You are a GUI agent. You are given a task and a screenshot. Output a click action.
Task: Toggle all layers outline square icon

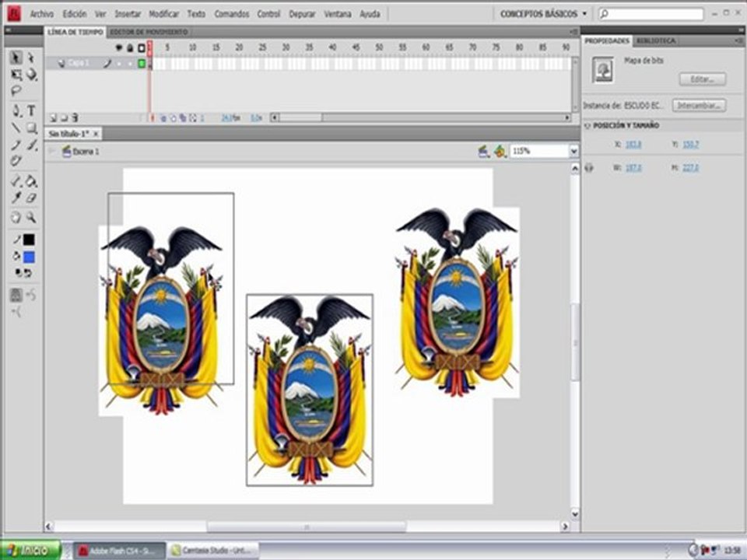click(142, 47)
